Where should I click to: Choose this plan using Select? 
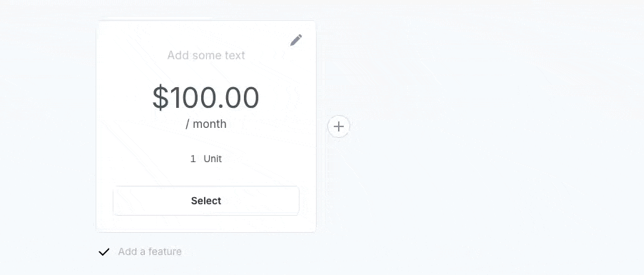click(x=206, y=201)
